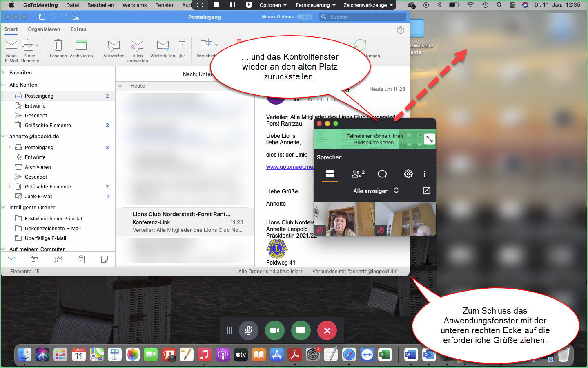The height and width of the screenshot is (368, 588).
Task: Open the GoToMeeting chat bubble icon
Action: [x=382, y=174]
